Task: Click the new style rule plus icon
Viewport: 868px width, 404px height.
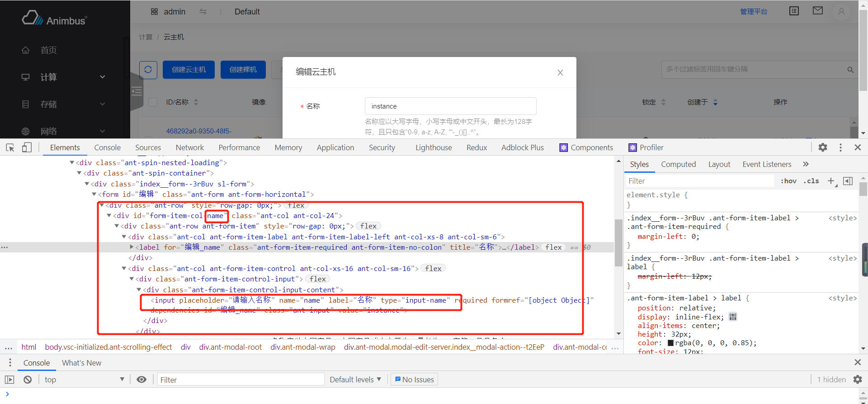Action: pyautogui.click(x=831, y=181)
